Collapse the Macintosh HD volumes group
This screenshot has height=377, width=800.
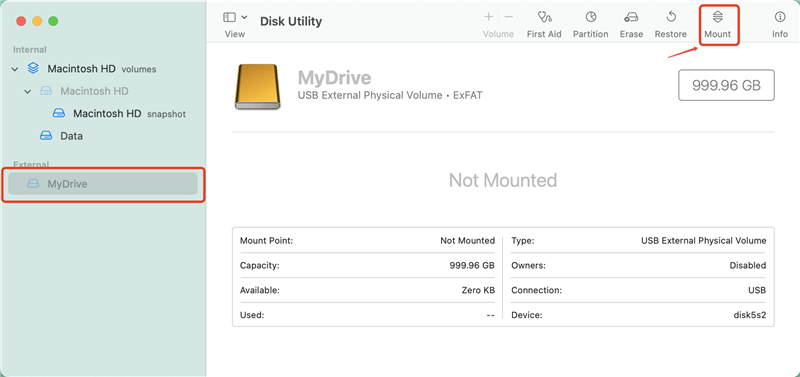point(14,69)
